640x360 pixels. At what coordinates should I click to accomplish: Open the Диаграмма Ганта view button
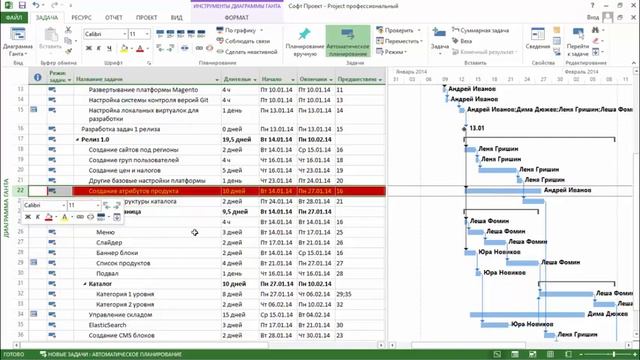(18, 42)
